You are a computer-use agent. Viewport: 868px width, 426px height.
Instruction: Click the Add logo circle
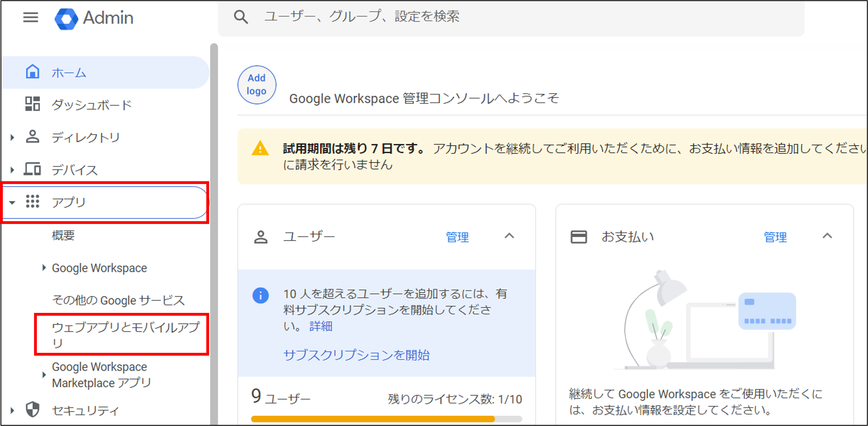click(257, 84)
